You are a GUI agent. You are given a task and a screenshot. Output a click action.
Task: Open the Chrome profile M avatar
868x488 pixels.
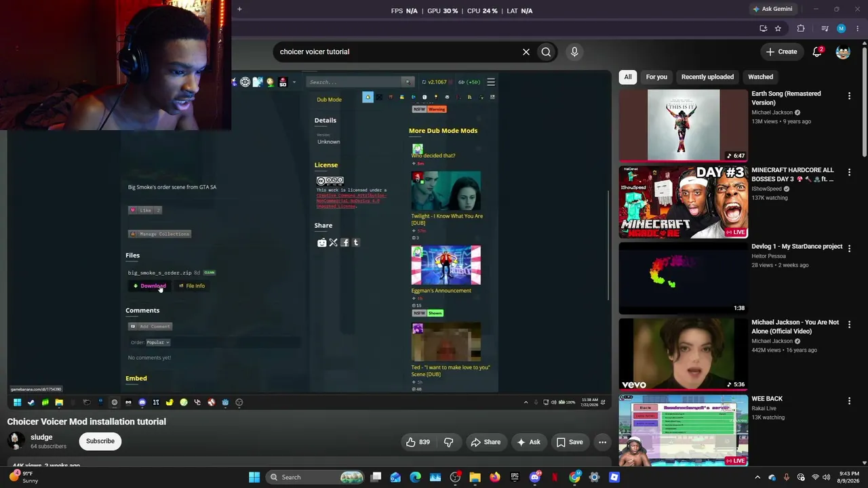pos(842,28)
